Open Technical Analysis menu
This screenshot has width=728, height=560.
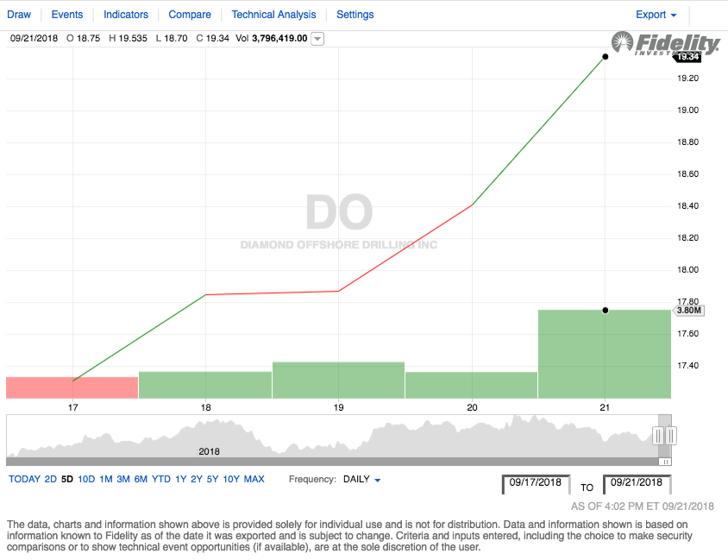[x=274, y=15]
